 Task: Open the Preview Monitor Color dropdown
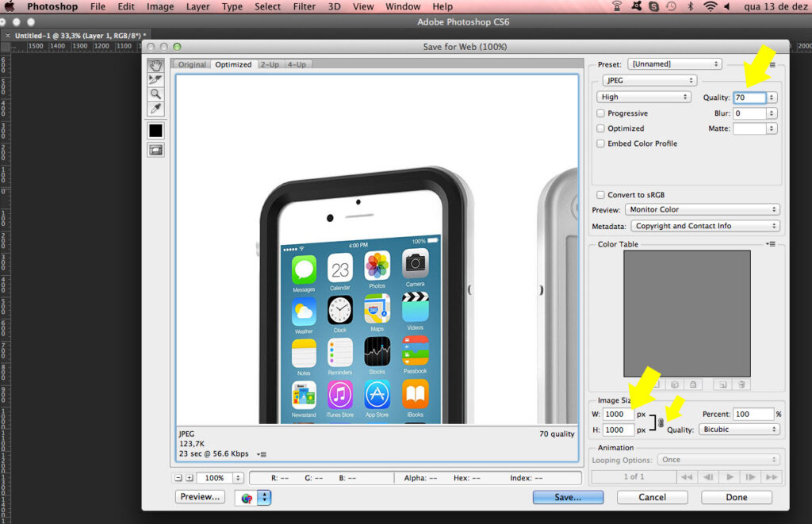703,210
